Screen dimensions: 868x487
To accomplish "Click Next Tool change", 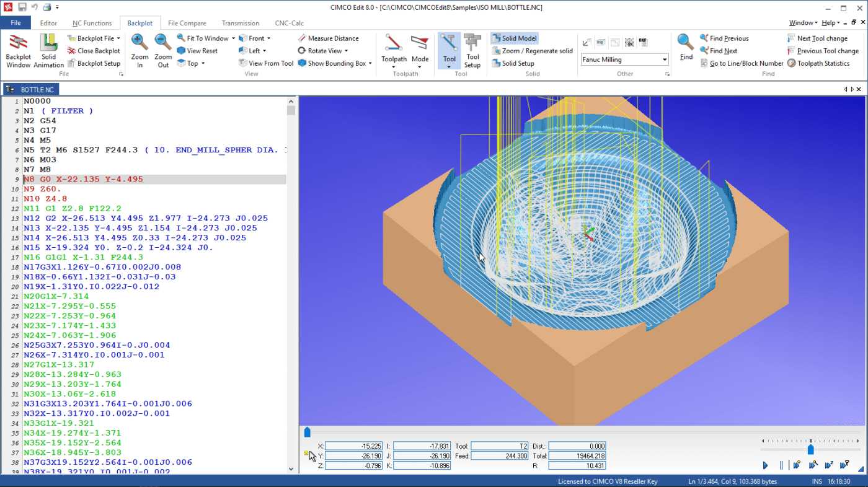I will coord(817,38).
